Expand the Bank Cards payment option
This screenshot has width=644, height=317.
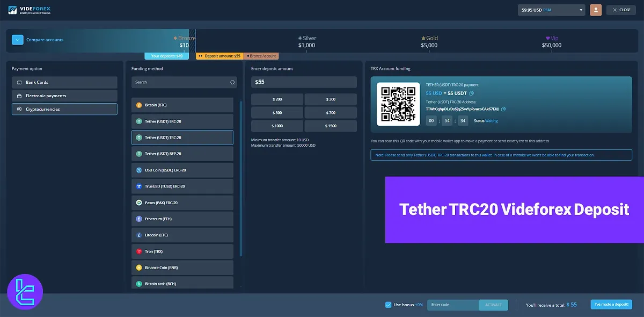(64, 82)
